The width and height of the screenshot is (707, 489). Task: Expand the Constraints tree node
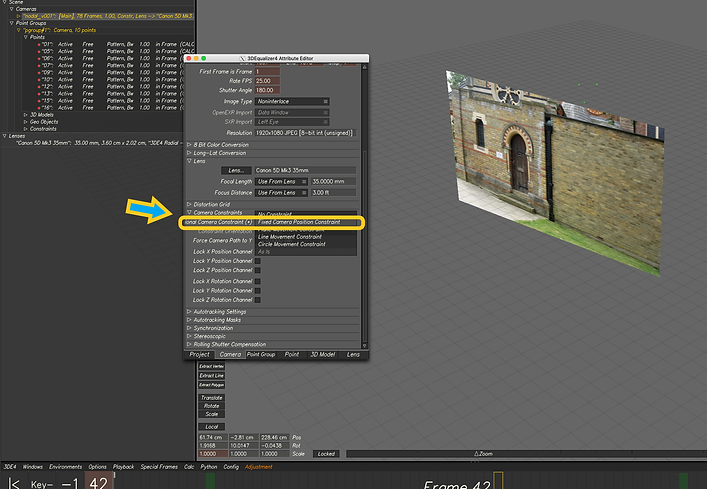tap(26, 129)
